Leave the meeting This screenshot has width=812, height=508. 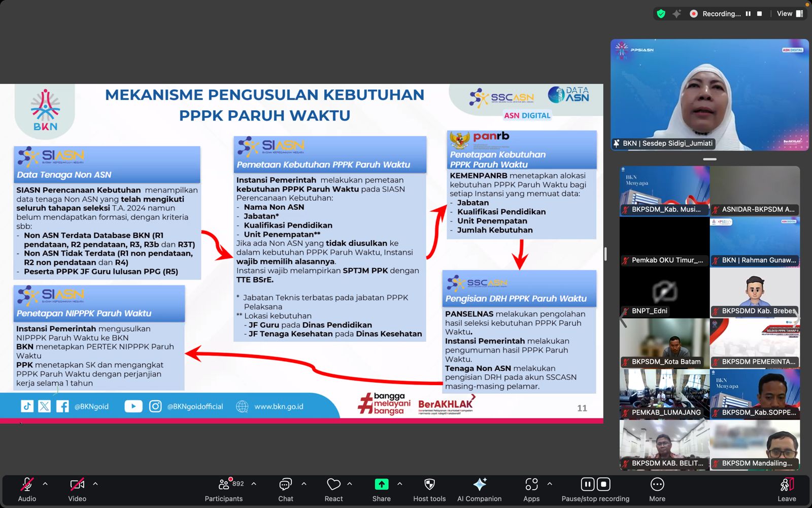[x=787, y=490]
